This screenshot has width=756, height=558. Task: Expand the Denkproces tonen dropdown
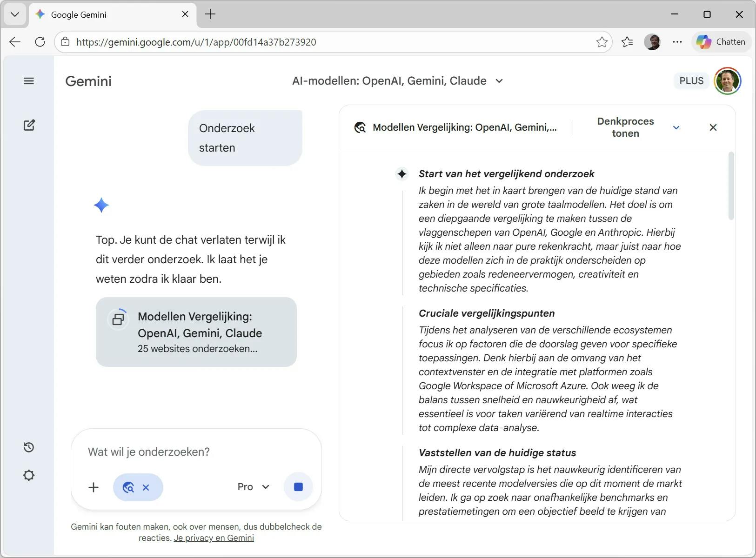pos(676,127)
